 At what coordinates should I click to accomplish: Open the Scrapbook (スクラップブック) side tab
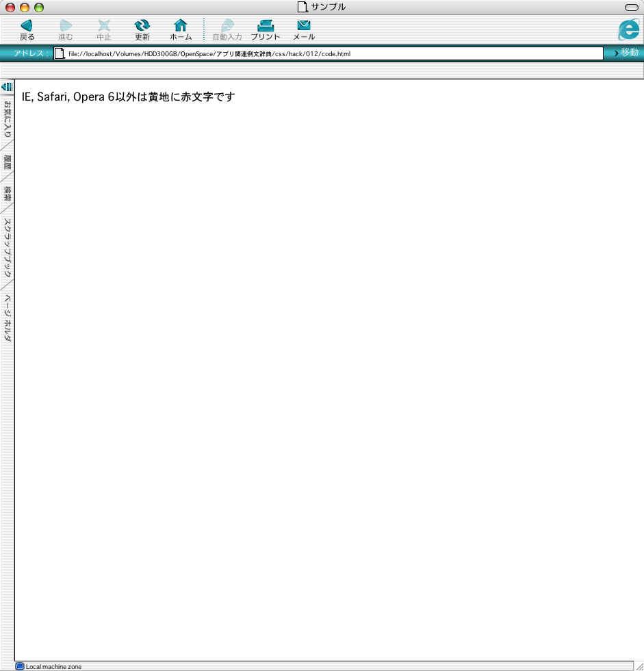[x=8, y=247]
